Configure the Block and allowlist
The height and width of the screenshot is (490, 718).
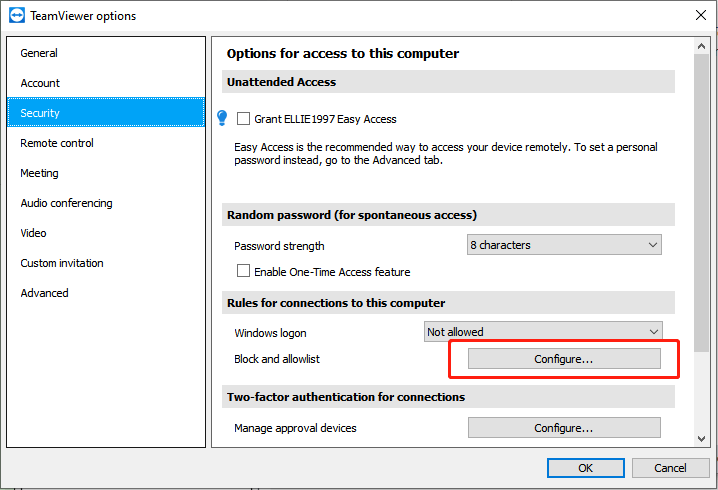(564, 359)
